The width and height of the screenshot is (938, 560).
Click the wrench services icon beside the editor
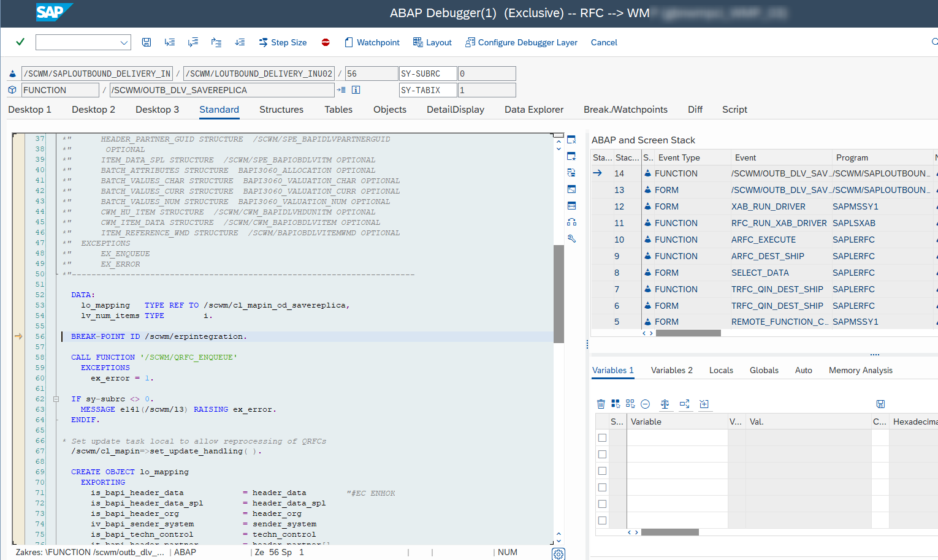click(x=571, y=238)
